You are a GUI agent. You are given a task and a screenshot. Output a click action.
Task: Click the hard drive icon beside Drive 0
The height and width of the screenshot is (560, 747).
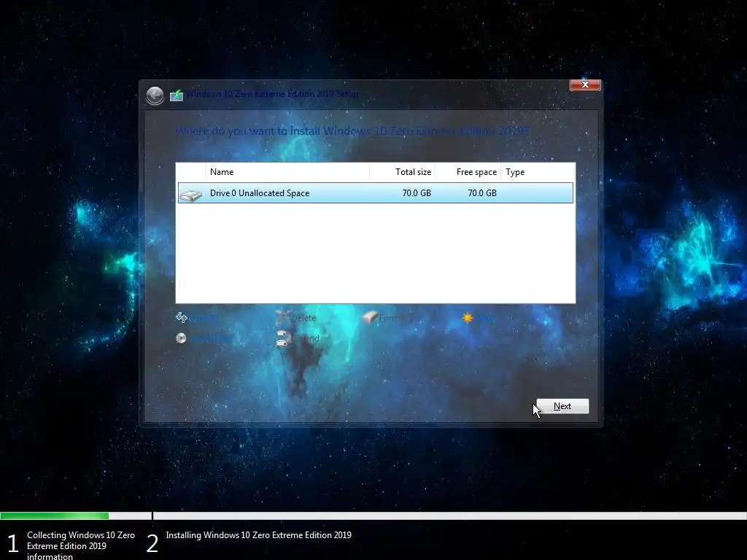click(x=191, y=195)
